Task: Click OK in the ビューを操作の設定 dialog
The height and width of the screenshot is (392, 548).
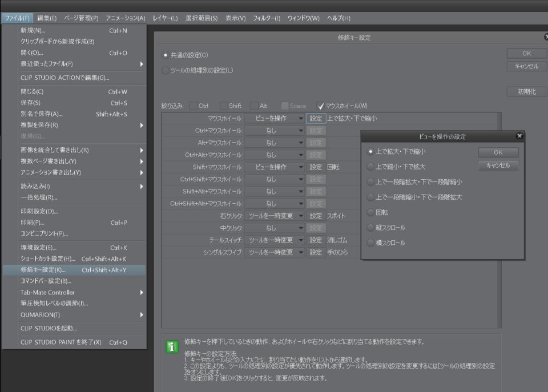Action: tap(498, 152)
